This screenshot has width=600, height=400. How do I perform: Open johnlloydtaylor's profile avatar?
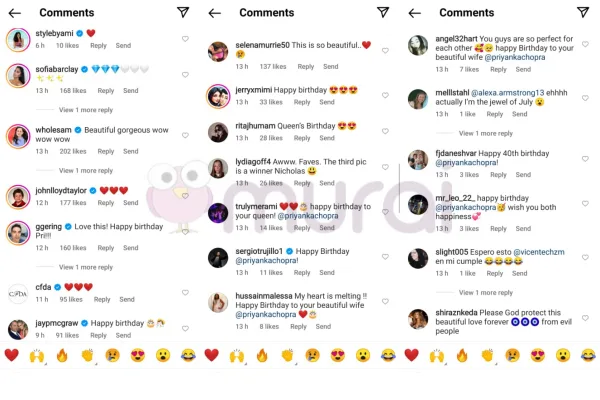click(x=18, y=197)
